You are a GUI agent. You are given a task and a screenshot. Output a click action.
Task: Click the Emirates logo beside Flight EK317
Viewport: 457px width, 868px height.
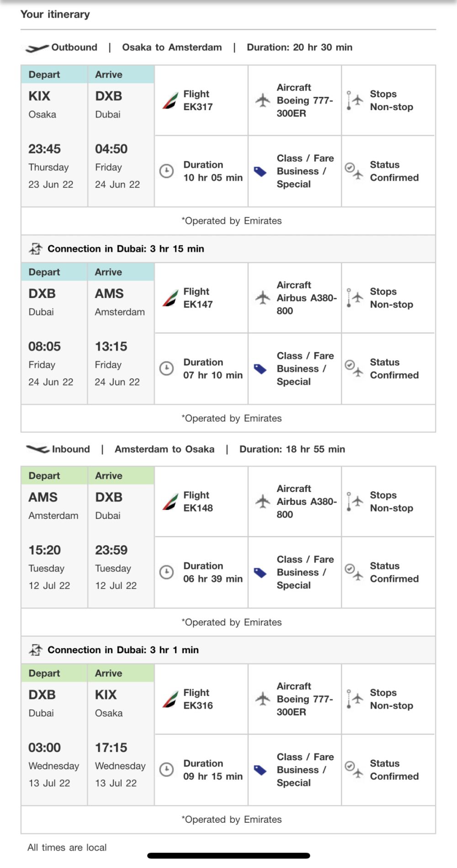(x=170, y=101)
